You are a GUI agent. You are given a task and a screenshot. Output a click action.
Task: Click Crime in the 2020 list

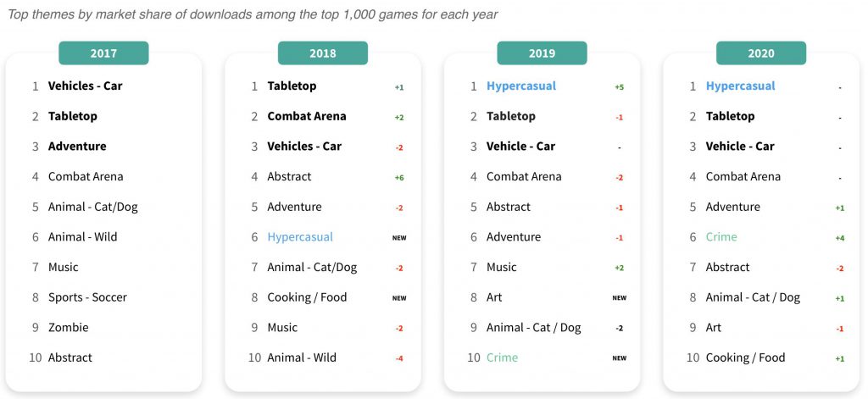tap(721, 237)
